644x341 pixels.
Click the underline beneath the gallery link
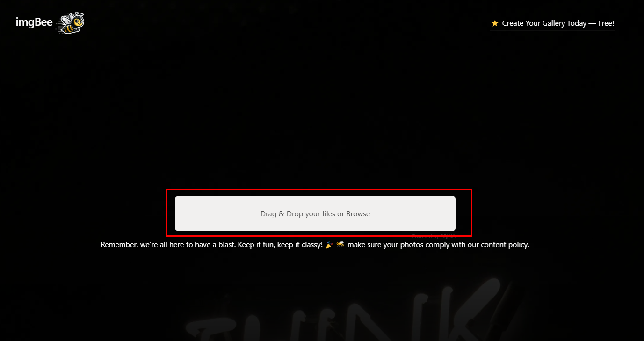(552, 31)
